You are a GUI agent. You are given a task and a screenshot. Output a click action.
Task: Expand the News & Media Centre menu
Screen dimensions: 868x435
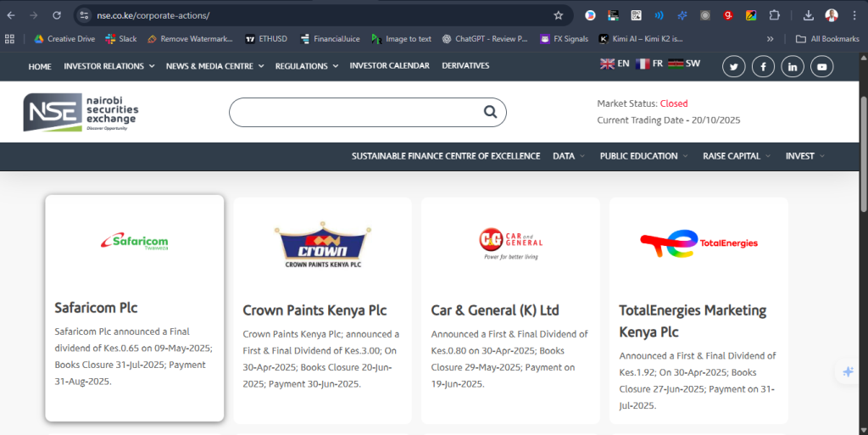214,66
